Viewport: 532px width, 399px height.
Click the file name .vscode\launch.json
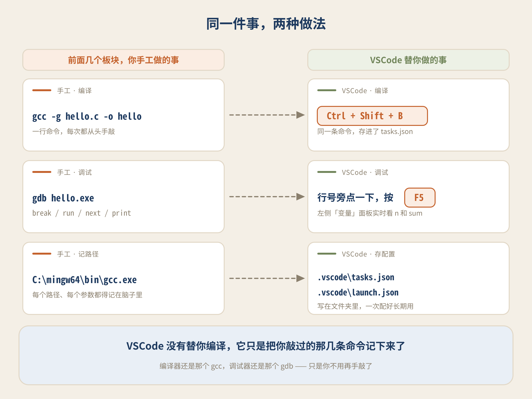358,293
